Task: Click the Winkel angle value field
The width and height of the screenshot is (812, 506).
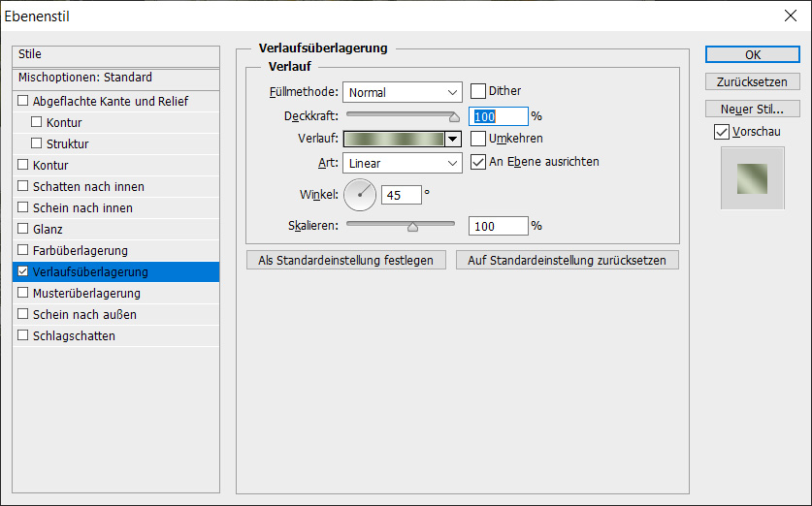Action: point(402,195)
